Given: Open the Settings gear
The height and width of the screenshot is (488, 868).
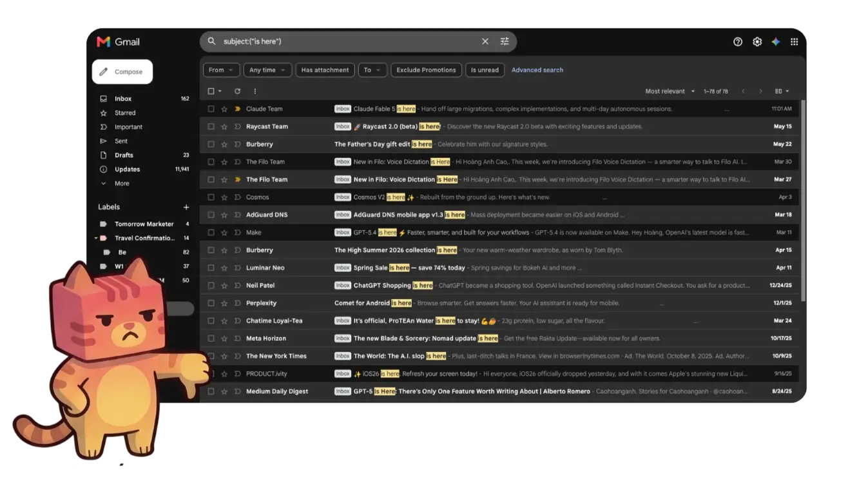Looking at the screenshot, I should (x=757, y=42).
